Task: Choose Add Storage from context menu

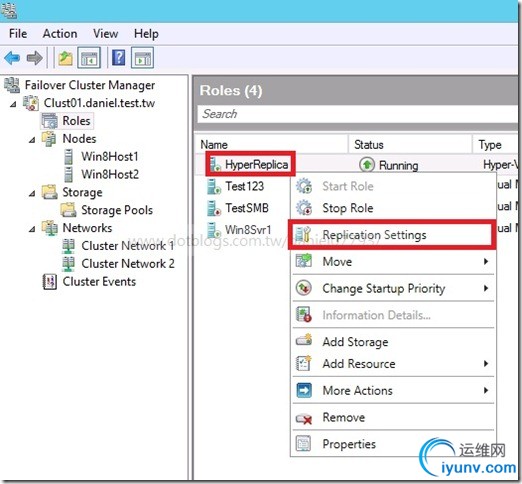Action: click(393, 342)
